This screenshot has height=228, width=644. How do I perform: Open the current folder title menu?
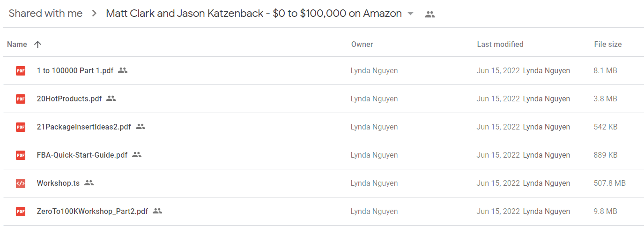coord(254,14)
